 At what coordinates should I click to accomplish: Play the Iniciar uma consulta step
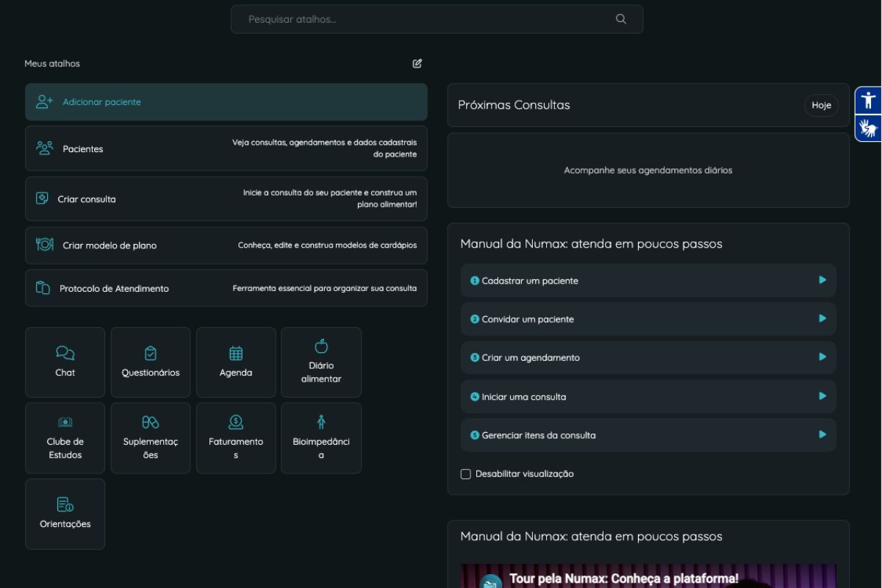click(x=822, y=395)
